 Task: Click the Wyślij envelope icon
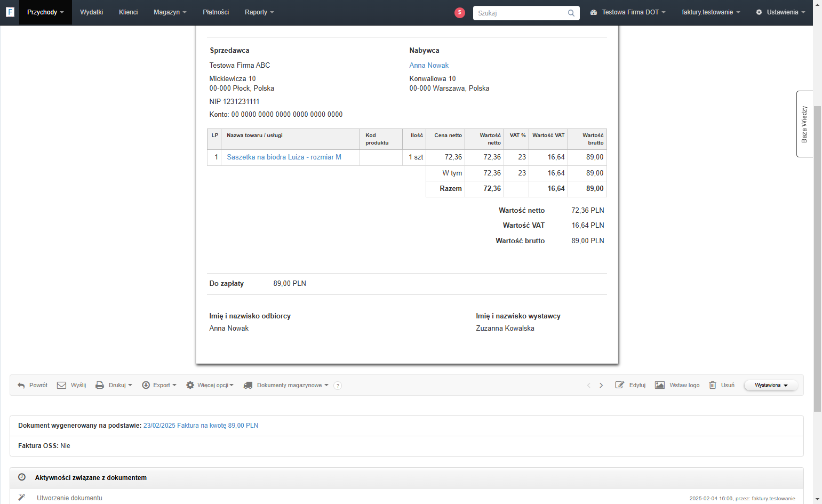coord(61,385)
